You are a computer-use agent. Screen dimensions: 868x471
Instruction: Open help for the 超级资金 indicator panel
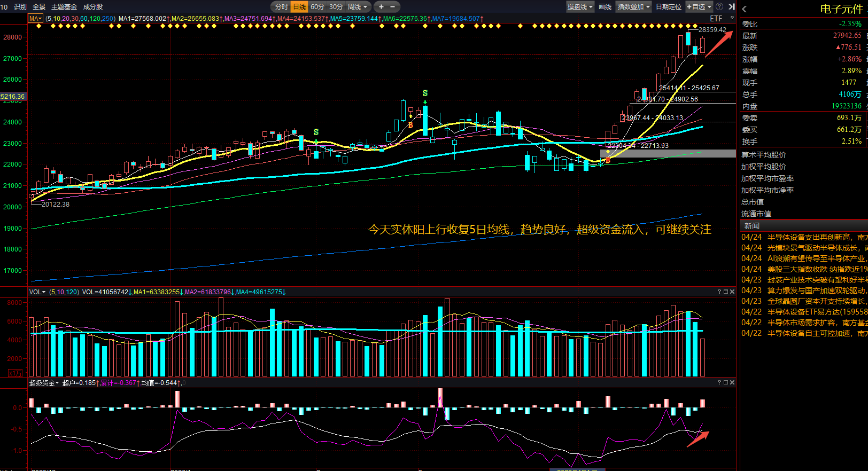[719, 382]
